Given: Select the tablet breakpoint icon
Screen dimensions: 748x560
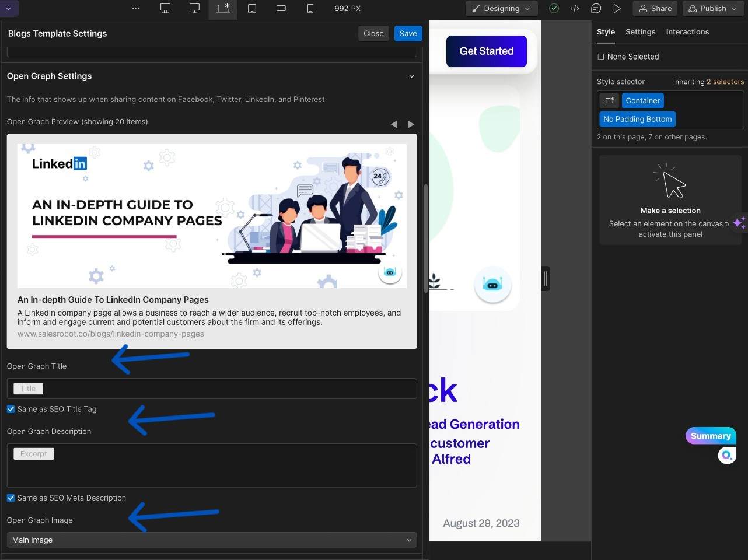Looking at the screenshot, I should click(x=252, y=8).
